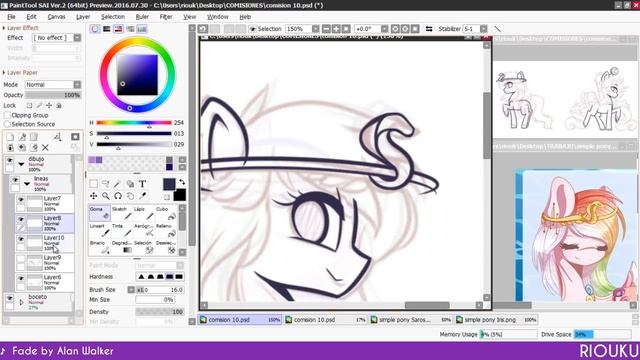640x360 pixels.
Task: Open the Canvas menu
Action: coord(56,17)
